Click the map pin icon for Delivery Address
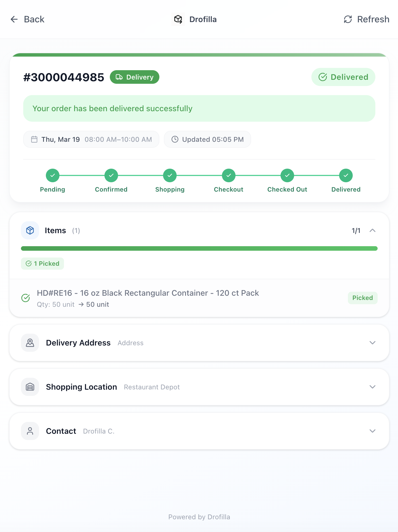The height and width of the screenshot is (532, 398). (x=30, y=343)
